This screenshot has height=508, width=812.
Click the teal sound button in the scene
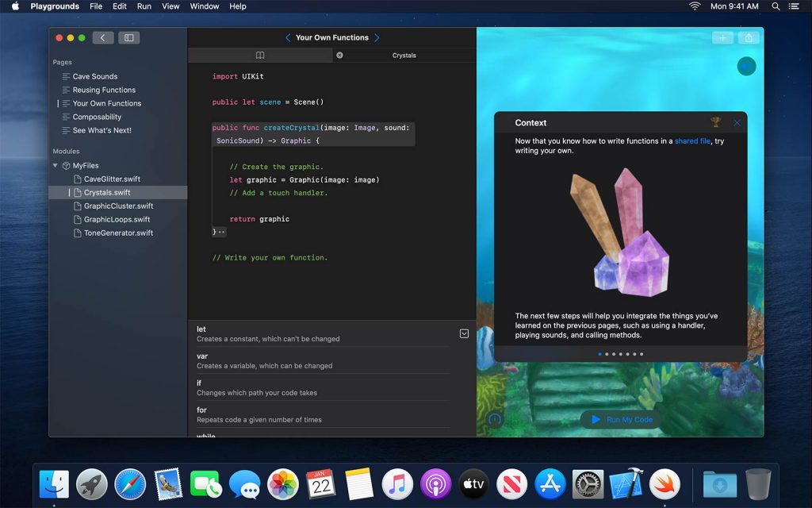coord(746,66)
